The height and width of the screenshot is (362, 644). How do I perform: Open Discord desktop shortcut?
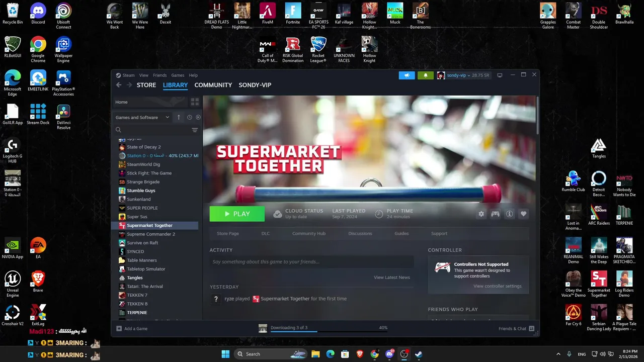[38, 14]
